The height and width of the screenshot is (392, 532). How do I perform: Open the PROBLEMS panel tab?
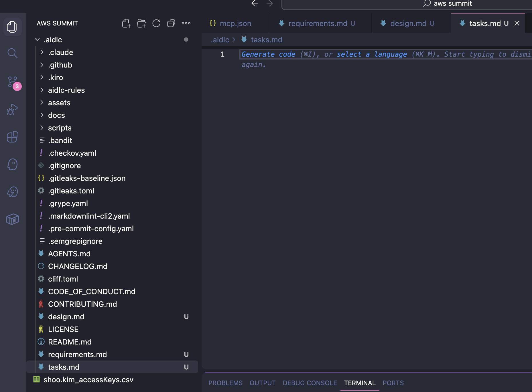tap(225, 383)
